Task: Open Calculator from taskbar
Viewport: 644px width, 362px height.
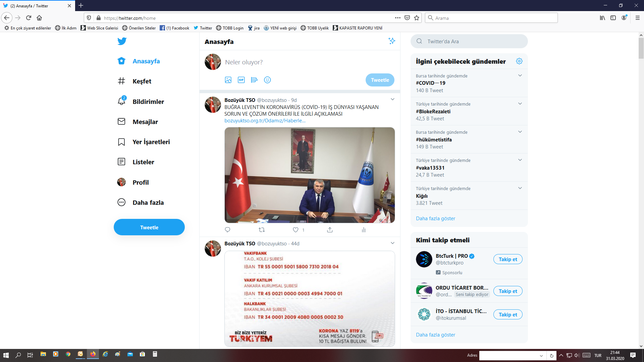Action: (x=155, y=354)
